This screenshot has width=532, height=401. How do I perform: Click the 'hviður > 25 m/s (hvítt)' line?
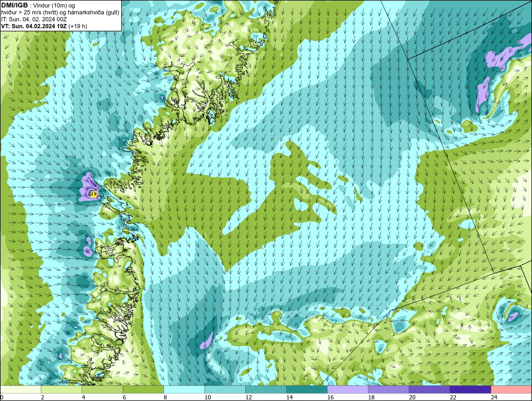coord(29,13)
